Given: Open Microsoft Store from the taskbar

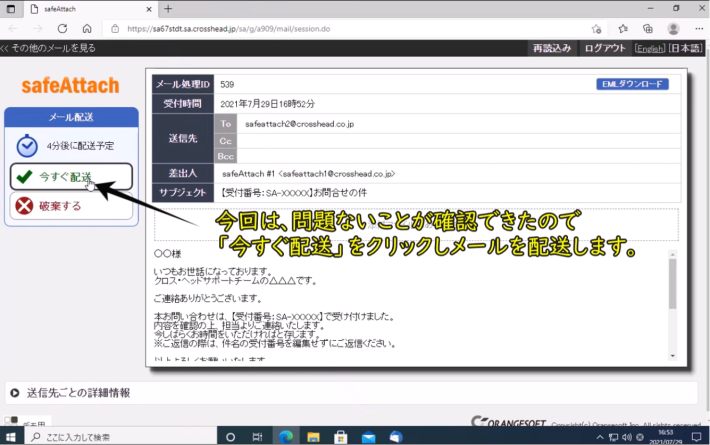Looking at the screenshot, I should [x=341, y=437].
